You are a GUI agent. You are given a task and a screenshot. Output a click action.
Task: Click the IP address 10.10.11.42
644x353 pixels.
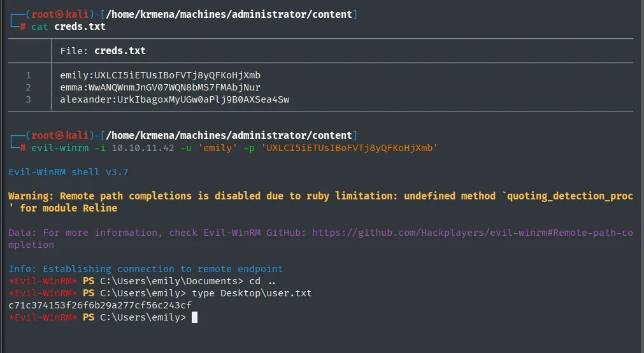click(143, 148)
